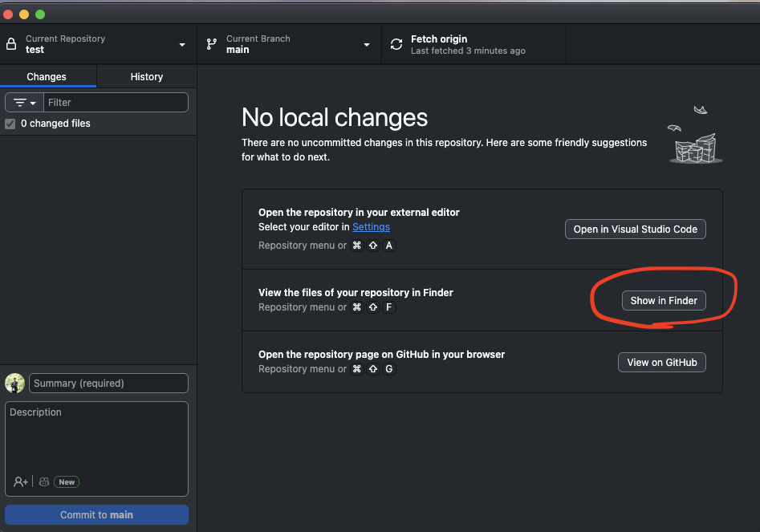Image resolution: width=760 pixels, height=532 pixels.
Task: Expand the Current Repository dropdown
Action: pos(182,45)
